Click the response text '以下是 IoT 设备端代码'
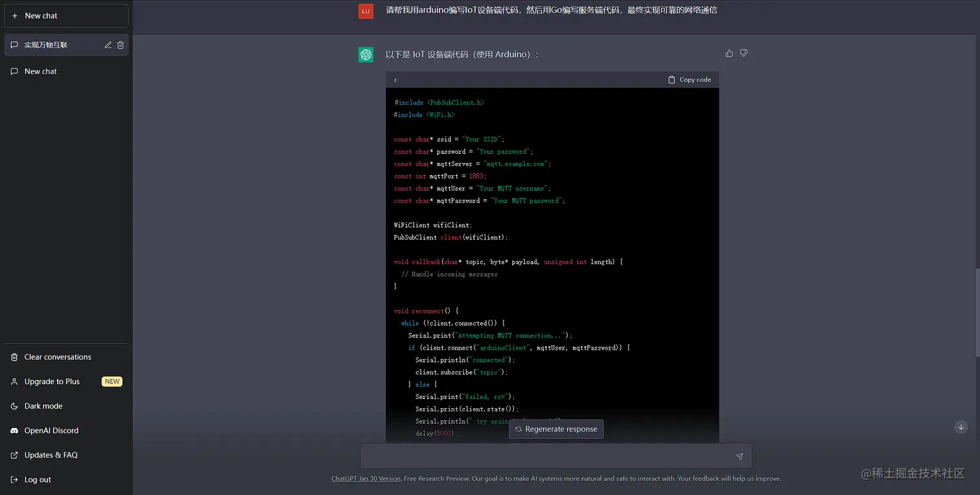 click(426, 54)
